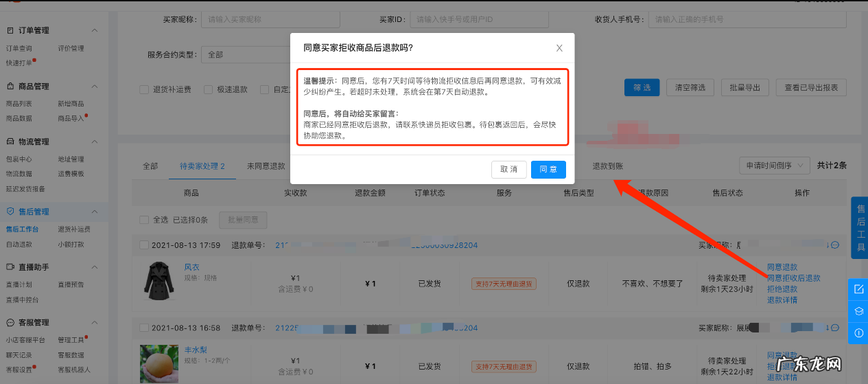Click the 直播助手 camera icon

[x=10, y=267]
